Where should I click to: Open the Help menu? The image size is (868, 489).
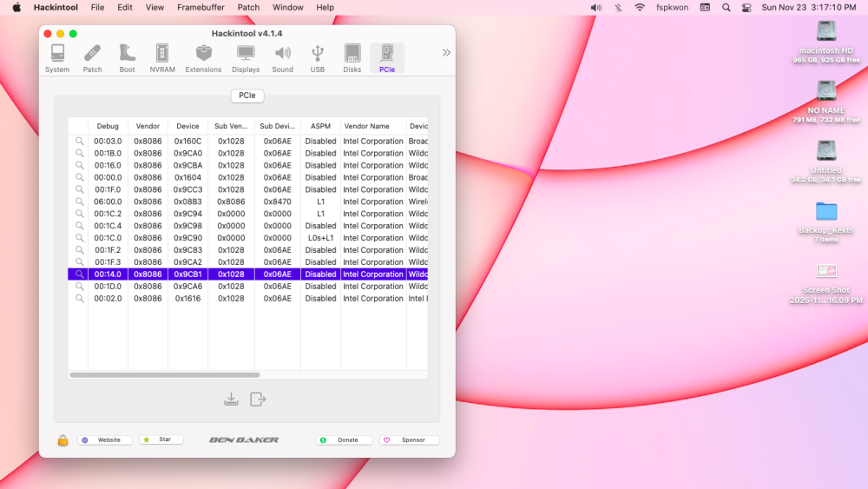click(325, 8)
